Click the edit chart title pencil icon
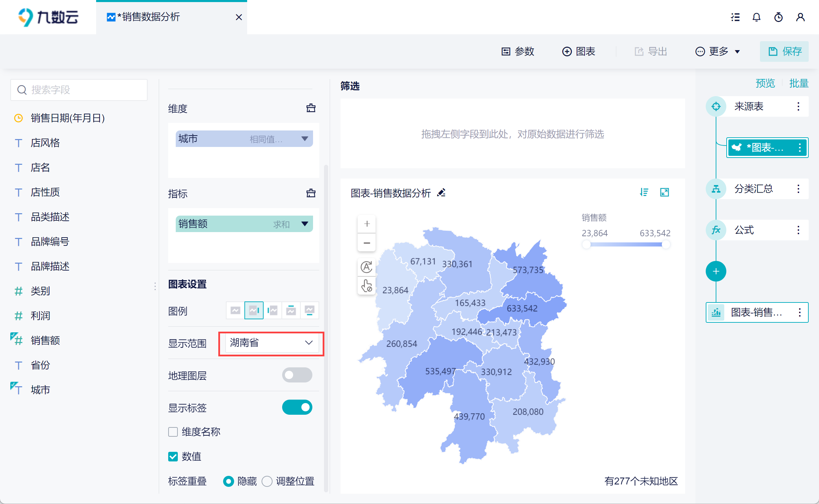The height and width of the screenshot is (504, 819). point(441,193)
